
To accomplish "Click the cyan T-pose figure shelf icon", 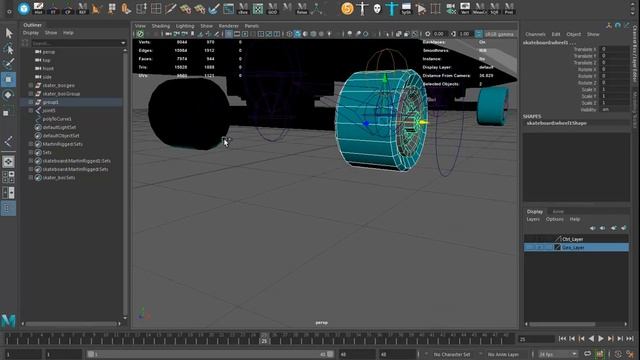I will pyautogui.click(x=391, y=8).
